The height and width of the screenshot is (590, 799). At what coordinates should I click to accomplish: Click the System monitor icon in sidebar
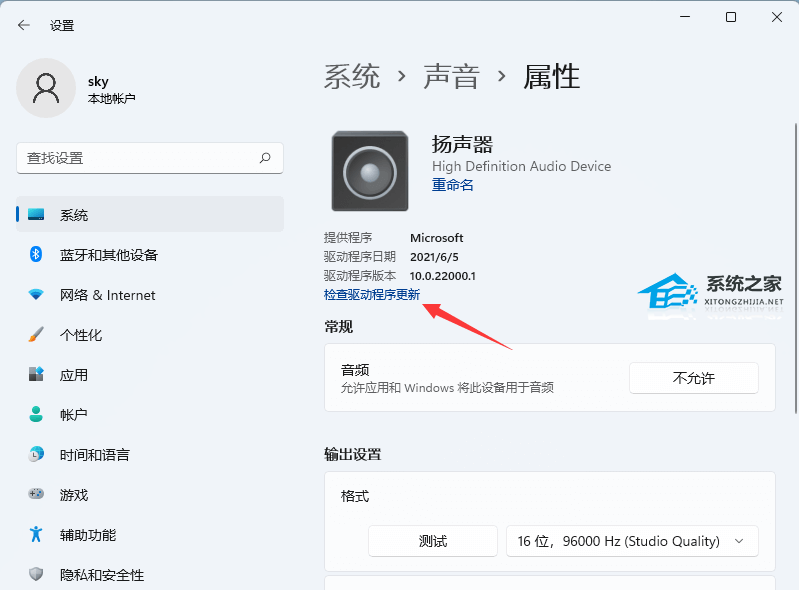click(x=36, y=214)
